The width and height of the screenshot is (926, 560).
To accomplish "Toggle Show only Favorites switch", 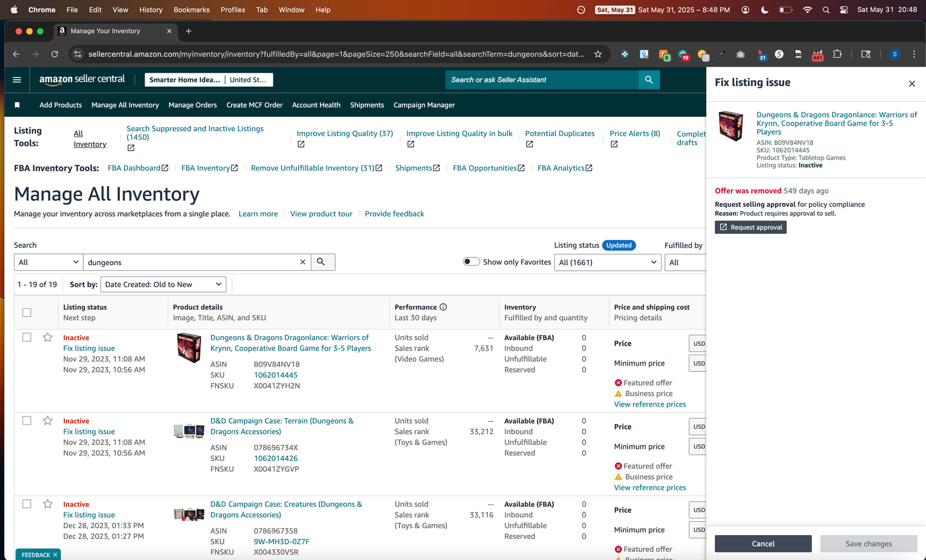I will coord(471,261).
